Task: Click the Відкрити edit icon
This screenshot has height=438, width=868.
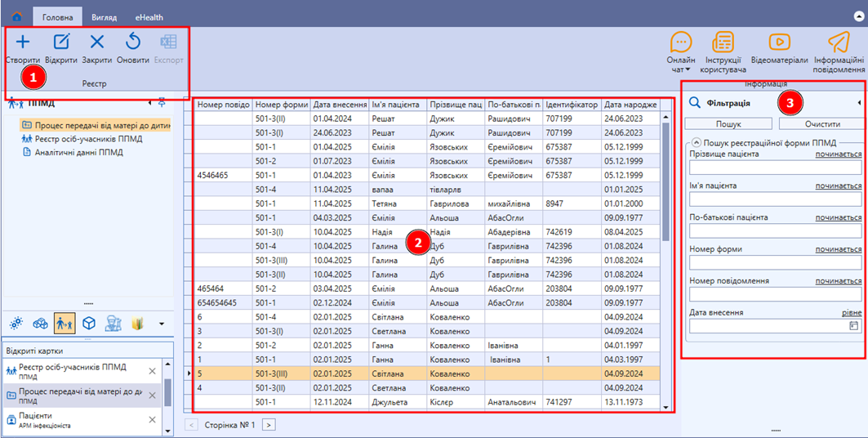Action: coord(61,42)
